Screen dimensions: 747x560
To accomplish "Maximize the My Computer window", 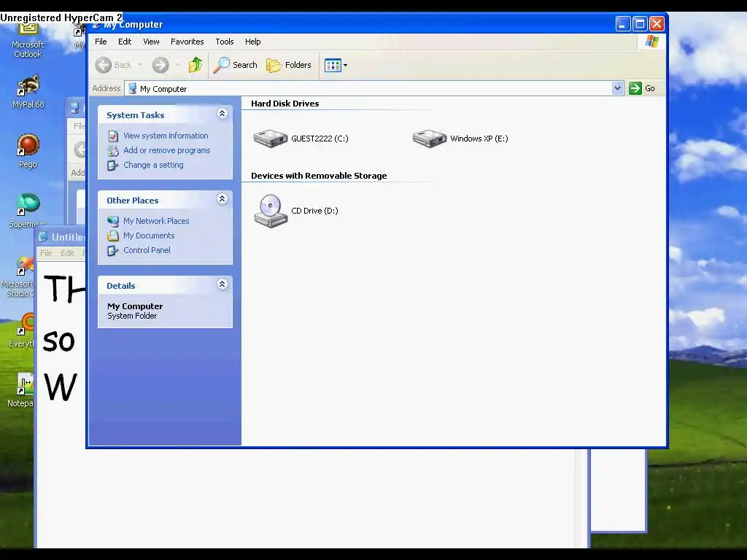I will 640,24.
